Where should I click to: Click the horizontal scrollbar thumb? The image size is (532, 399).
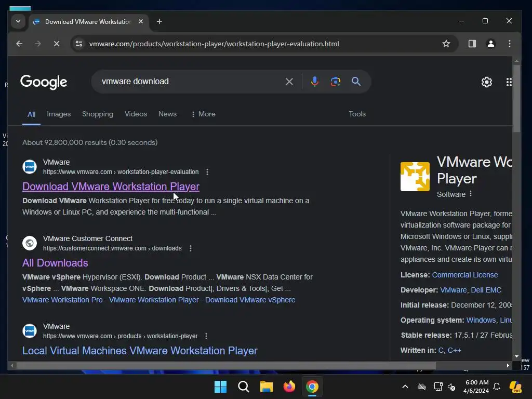[227, 365]
